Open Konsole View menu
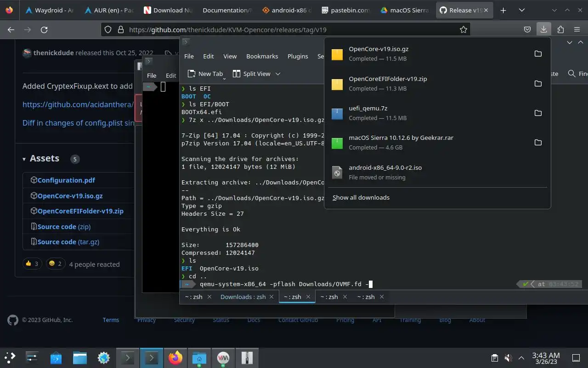Image resolution: width=588 pixels, height=368 pixels. (x=230, y=56)
